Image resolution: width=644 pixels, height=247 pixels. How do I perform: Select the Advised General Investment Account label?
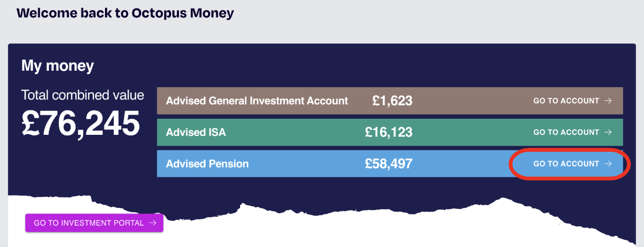(x=257, y=101)
